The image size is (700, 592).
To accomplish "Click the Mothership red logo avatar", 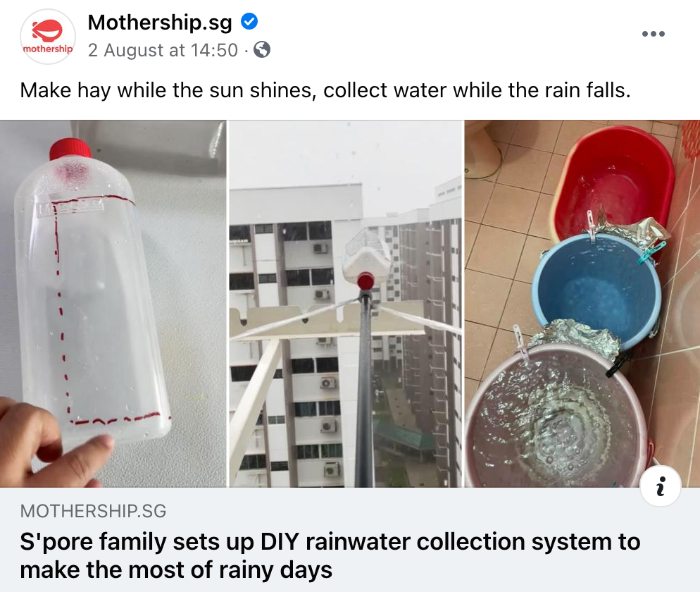I will point(48,37).
